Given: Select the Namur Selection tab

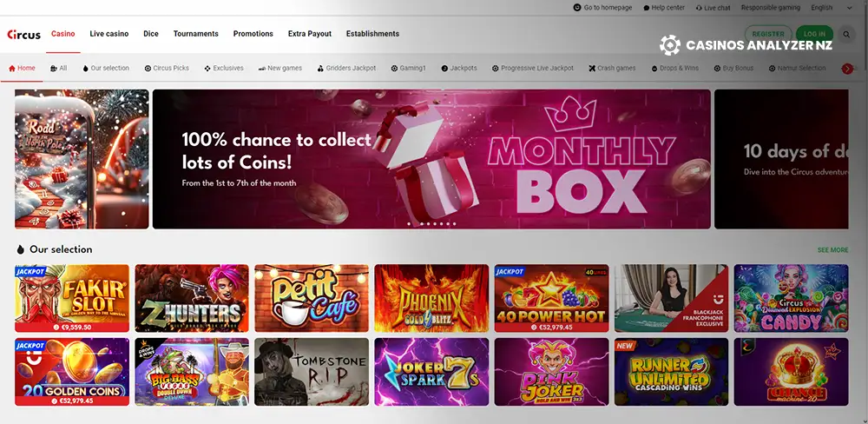Looking at the screenshot, I should [x=797, y=68].
